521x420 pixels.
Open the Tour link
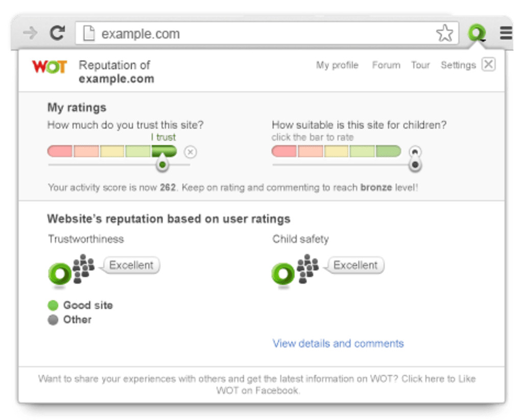420,65
